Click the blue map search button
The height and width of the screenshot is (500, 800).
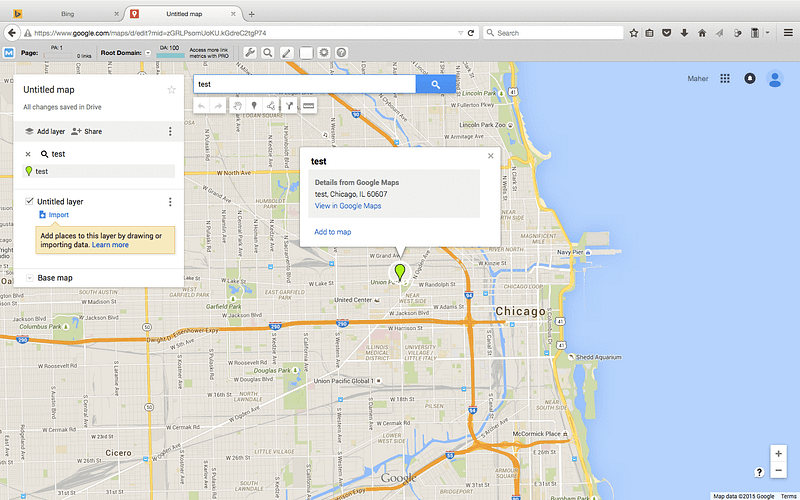(x=436, y=84)
